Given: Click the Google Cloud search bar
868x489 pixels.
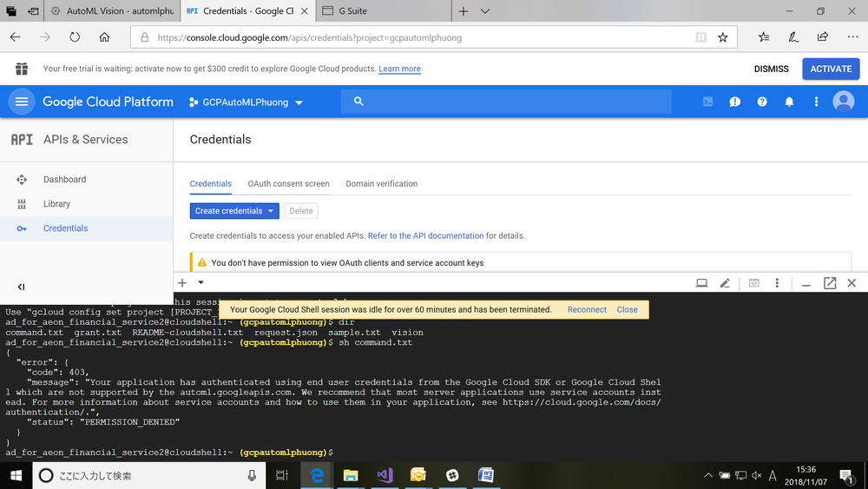Looking at the screenshot, I should point(506,102).
